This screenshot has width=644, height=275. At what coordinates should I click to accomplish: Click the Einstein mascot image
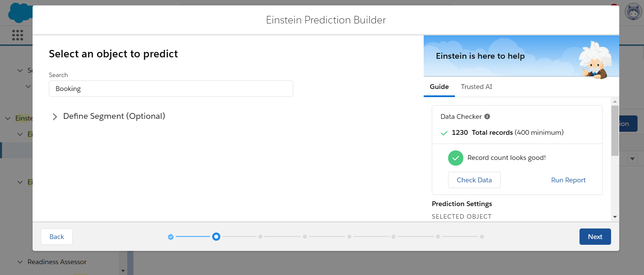[595, 60]
